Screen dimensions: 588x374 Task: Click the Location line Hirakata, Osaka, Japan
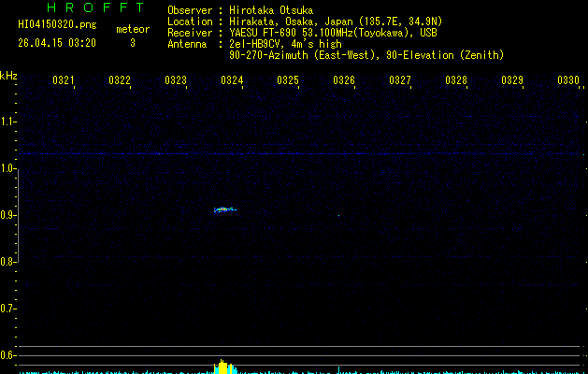(305, 22)
